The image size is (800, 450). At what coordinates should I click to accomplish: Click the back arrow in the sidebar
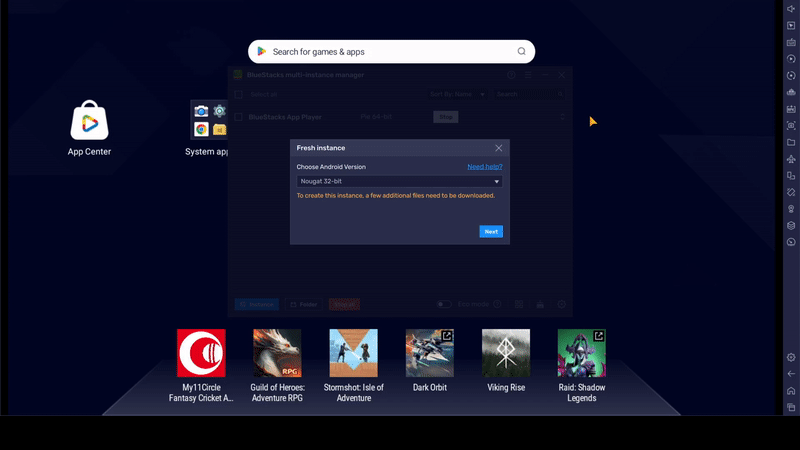tap(791, 374)
